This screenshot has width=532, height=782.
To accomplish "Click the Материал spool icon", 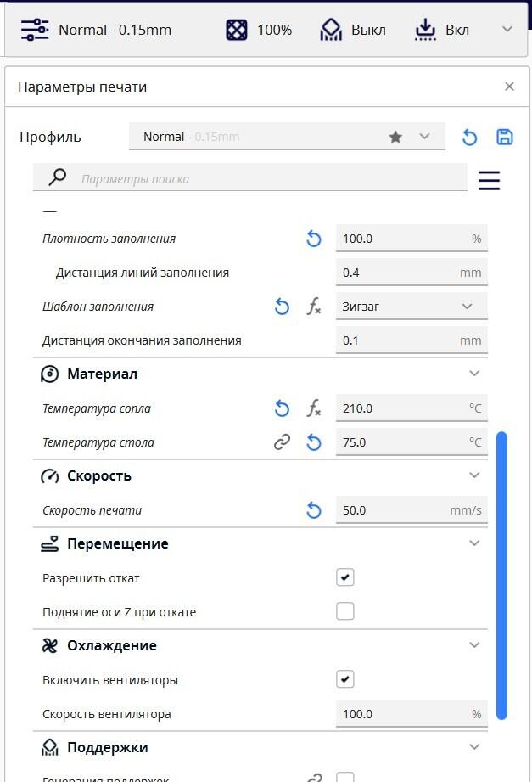I will coord(49,374).
